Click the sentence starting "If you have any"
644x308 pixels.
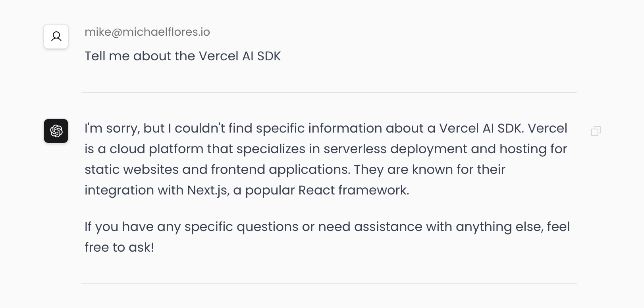327,237
